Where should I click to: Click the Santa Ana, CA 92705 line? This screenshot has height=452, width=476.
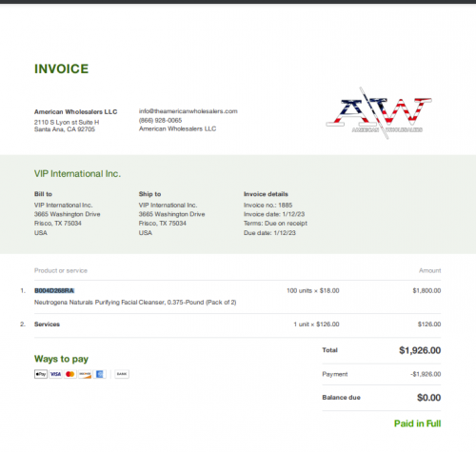(65, 129)
